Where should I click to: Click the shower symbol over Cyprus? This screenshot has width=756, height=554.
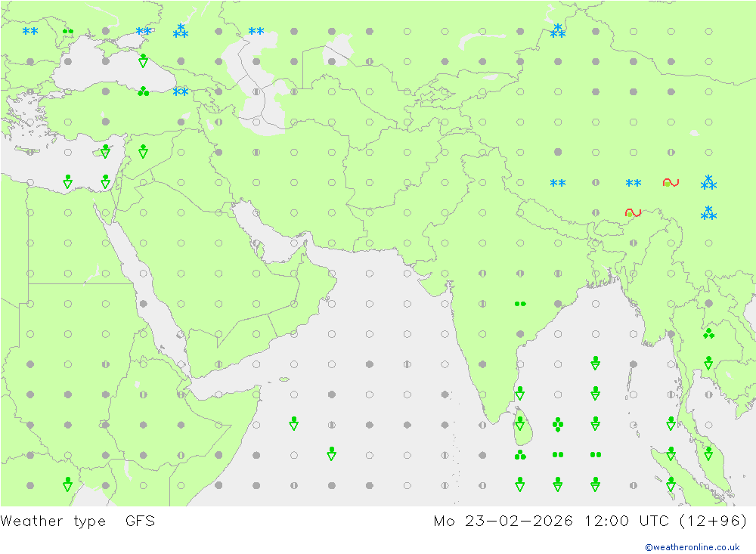point(106,151)
